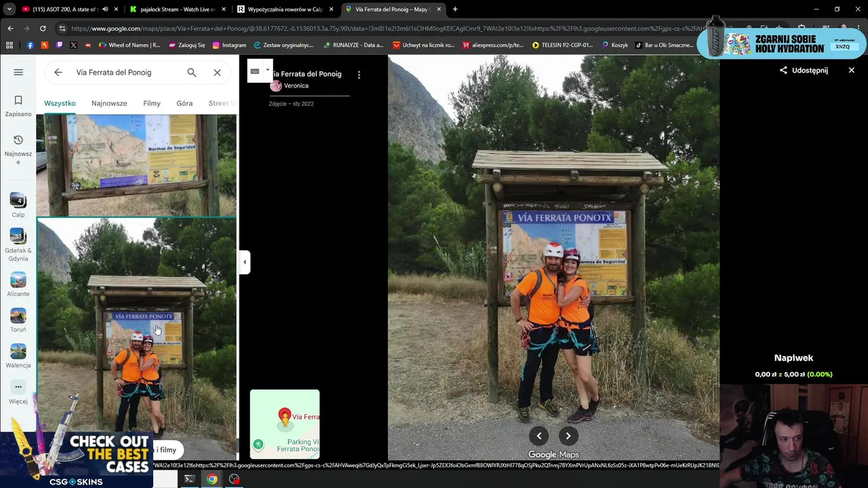
Task: Select the Góra tab
Action: [x=184, y=103]
